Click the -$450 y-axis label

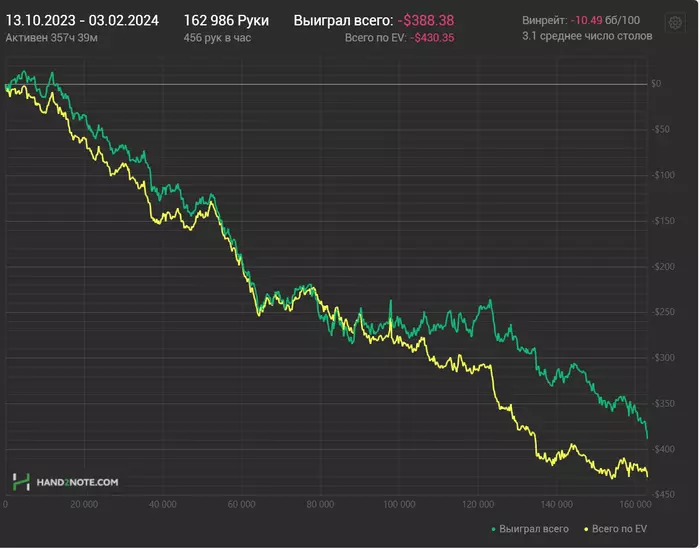coord(659,494)
